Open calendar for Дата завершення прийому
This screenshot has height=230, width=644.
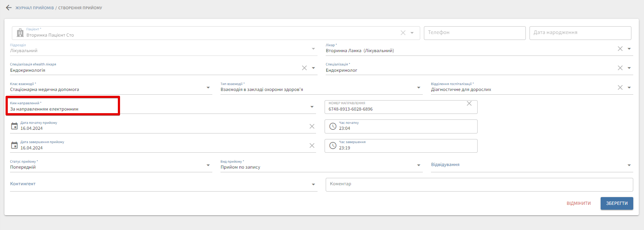(x=14, y=145)
